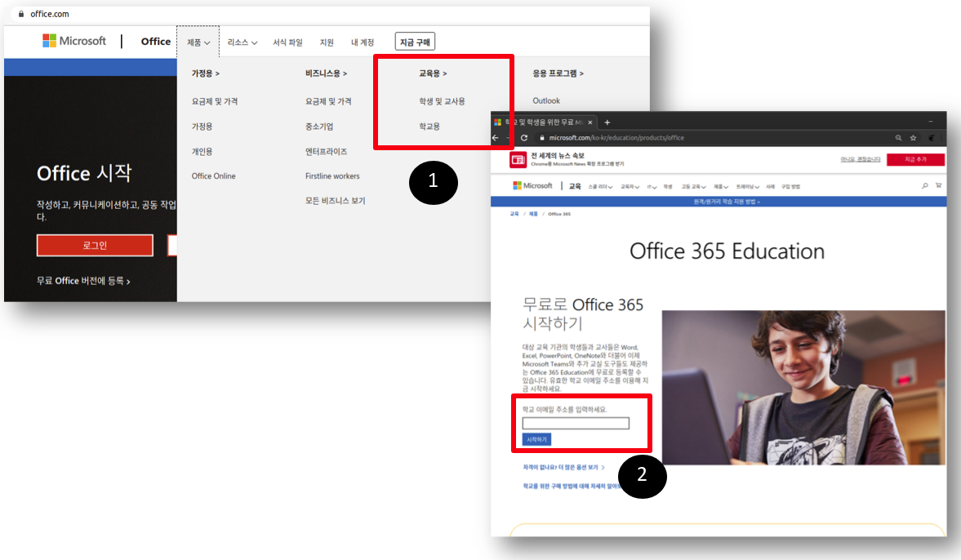Image resolution: width=961 pixels, height=560 pixels.
Task: Click the red 로그인 button
Action: (x=95, y=245)
